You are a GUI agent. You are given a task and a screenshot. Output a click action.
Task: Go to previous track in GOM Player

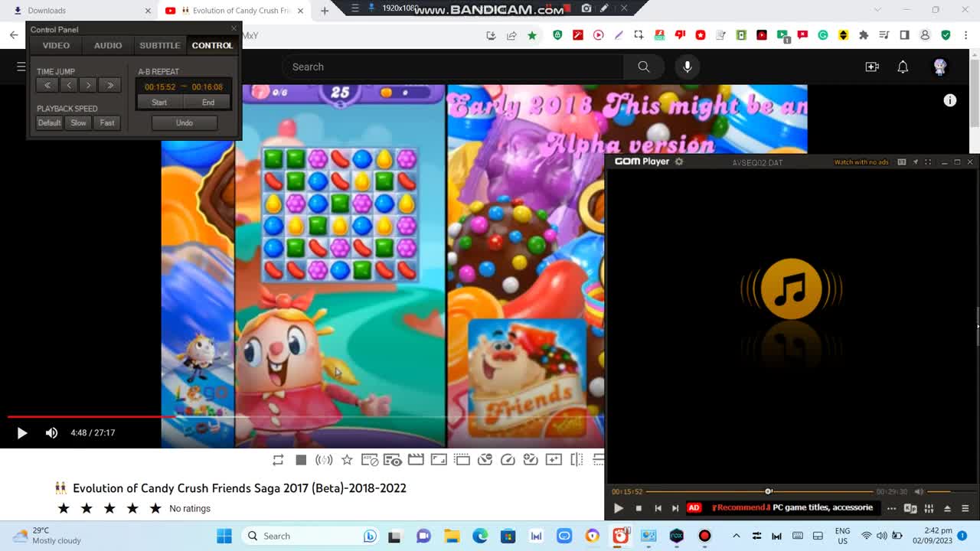658,508
